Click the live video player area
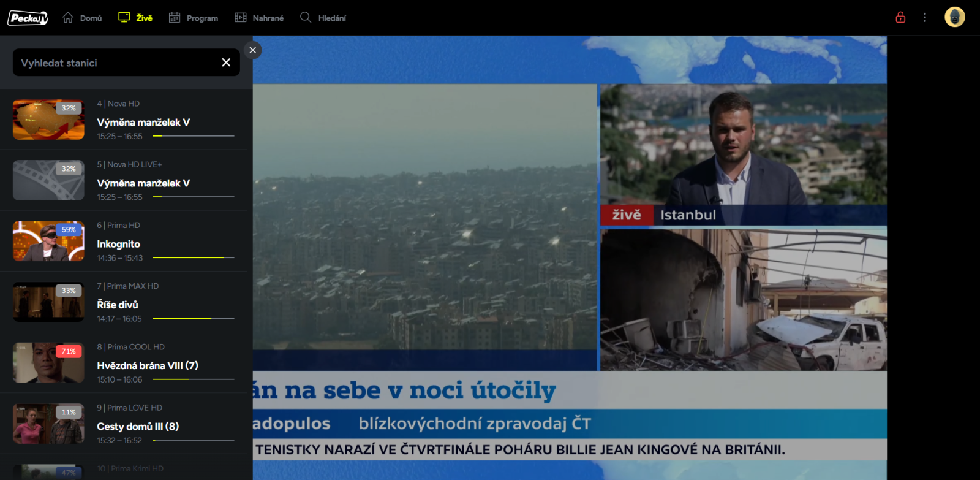980x480 pixels. (570, 257)
